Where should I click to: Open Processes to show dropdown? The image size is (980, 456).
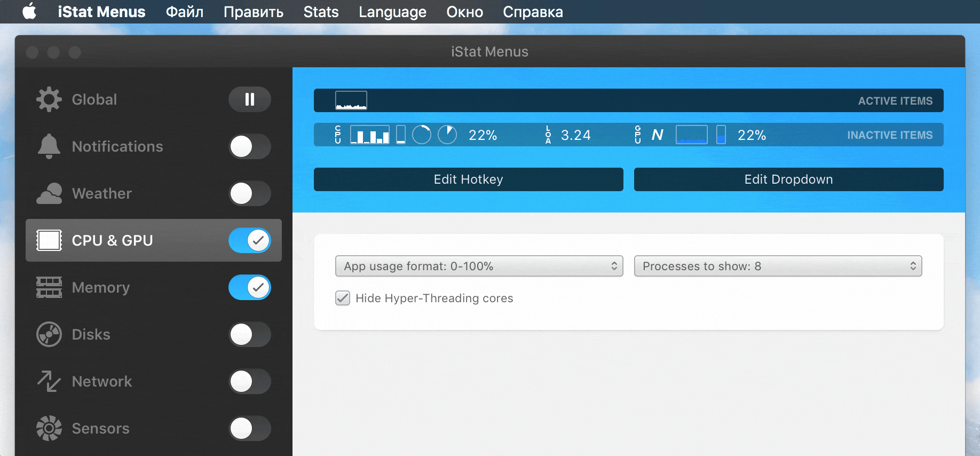[x=778, y=266]
